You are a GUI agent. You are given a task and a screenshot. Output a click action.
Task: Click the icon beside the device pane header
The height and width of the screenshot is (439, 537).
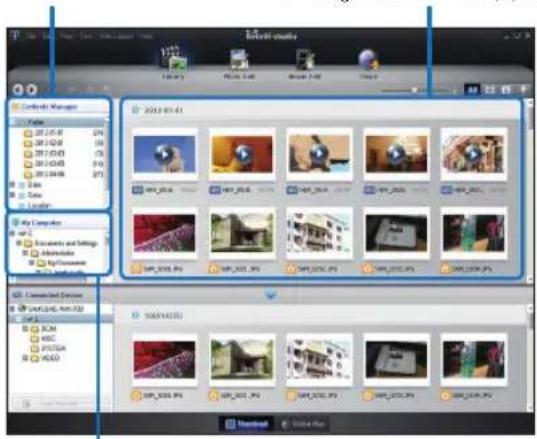[x=136, y=315]
